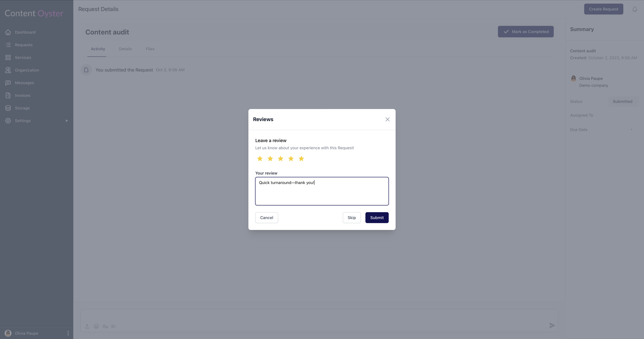This screenshot has height=339, width=644.
Task: Click the Create Request button
Action: click(603, 9)
